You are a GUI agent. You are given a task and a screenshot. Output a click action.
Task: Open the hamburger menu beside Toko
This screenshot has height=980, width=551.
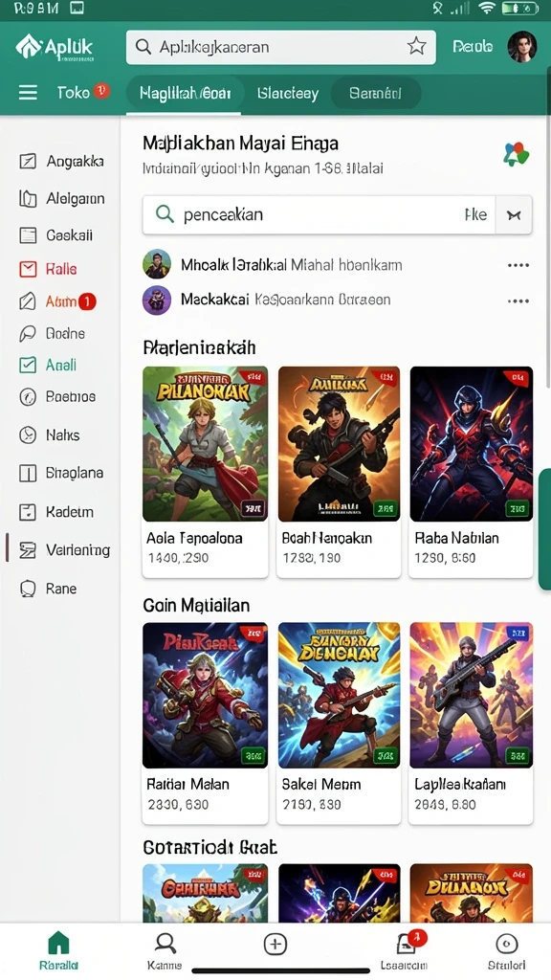(x=28, y=93)
